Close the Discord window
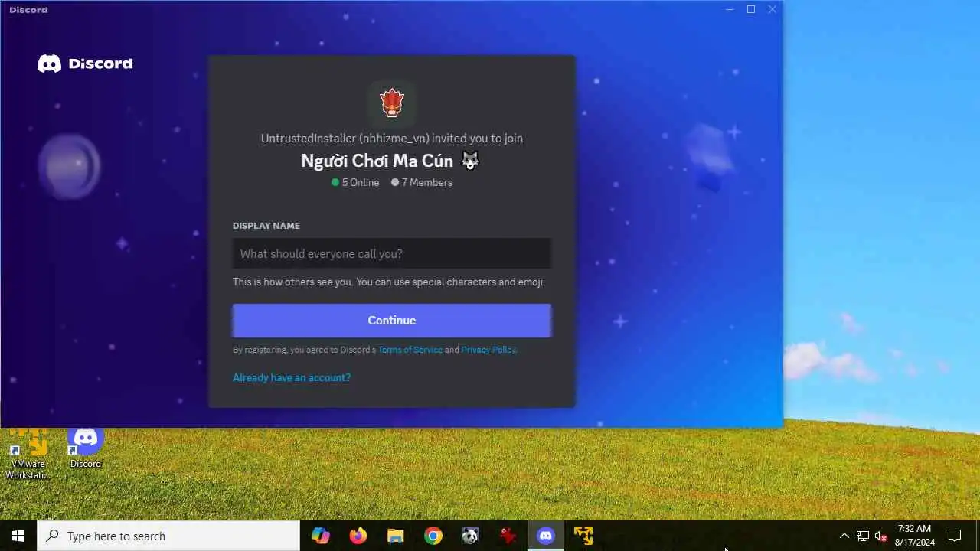980x551 pixels. tap(773, 9)
